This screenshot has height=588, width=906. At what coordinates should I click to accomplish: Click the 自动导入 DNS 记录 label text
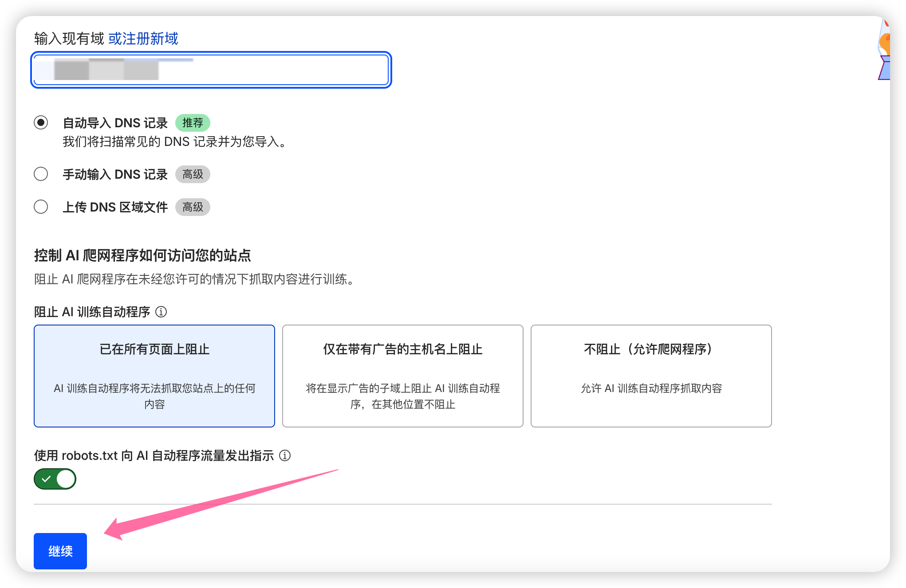click(x=115, y=123)
